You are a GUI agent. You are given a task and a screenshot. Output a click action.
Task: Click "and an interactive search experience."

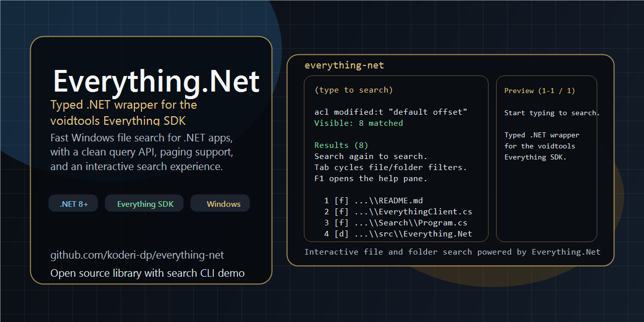point(136,166)
